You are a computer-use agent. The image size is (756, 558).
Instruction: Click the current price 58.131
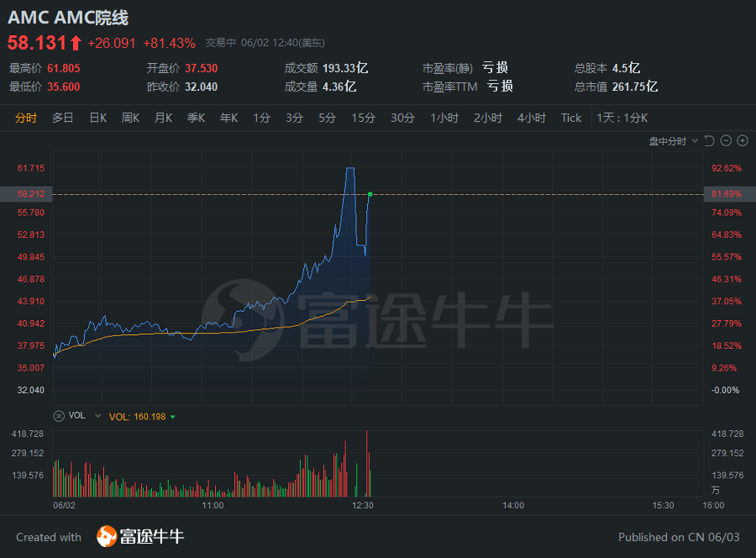37,43
